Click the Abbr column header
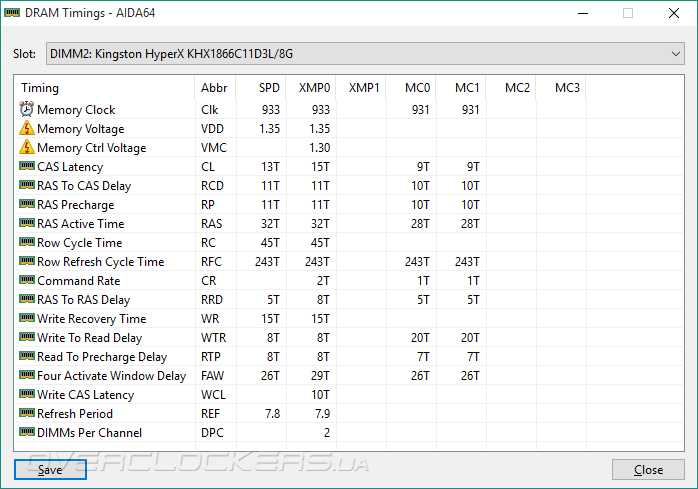Viewport: 698px width, 489px height. [x=214, y=88]
